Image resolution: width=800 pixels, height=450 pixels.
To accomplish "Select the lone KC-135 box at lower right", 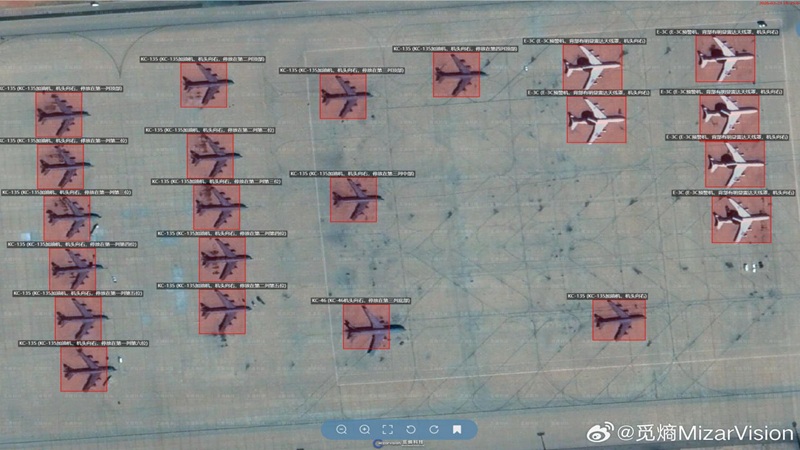I will [619, 320].
